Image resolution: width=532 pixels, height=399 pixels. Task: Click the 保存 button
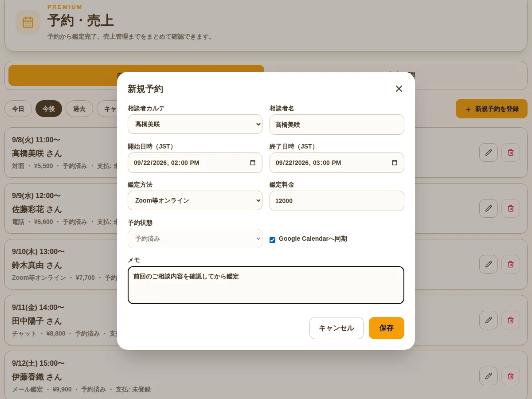[x=387, y=328]
